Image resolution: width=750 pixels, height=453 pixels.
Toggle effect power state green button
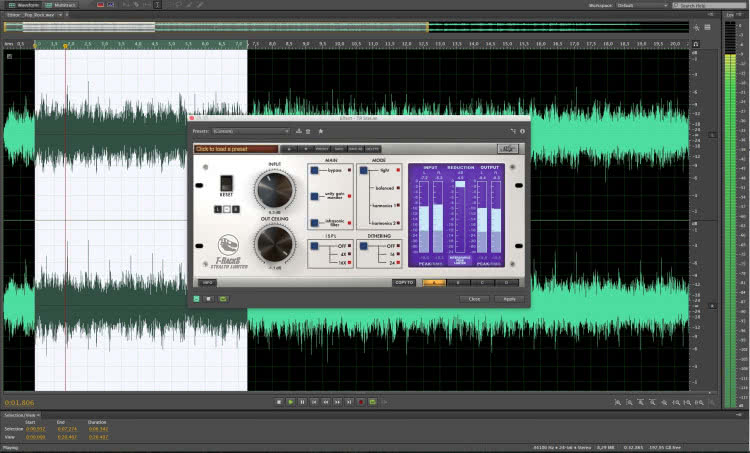[x=197, y=299]
